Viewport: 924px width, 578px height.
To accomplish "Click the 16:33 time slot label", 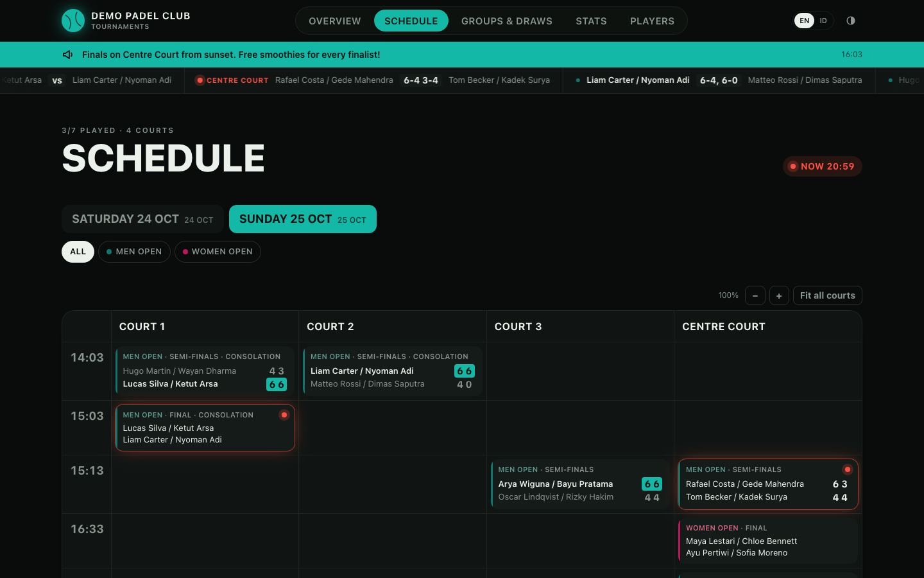I will point(87,529).
